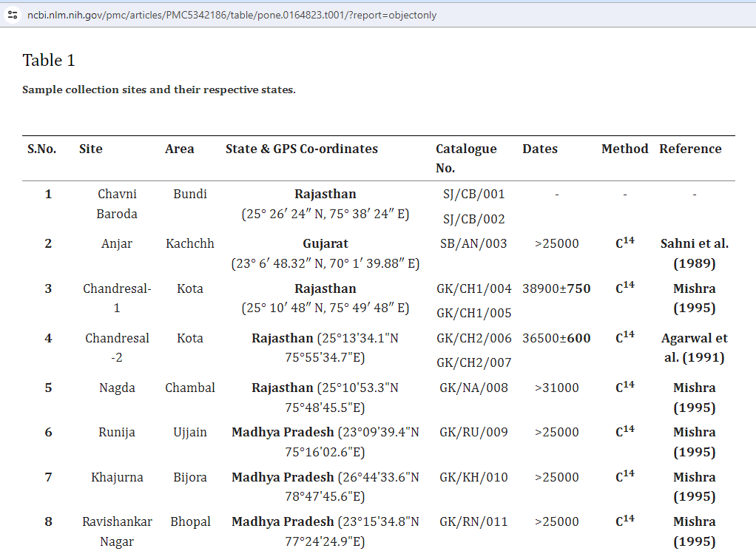Click catalogue number GK/RU/009
Screen dimensions: 756x554
[x=473, y=432]
